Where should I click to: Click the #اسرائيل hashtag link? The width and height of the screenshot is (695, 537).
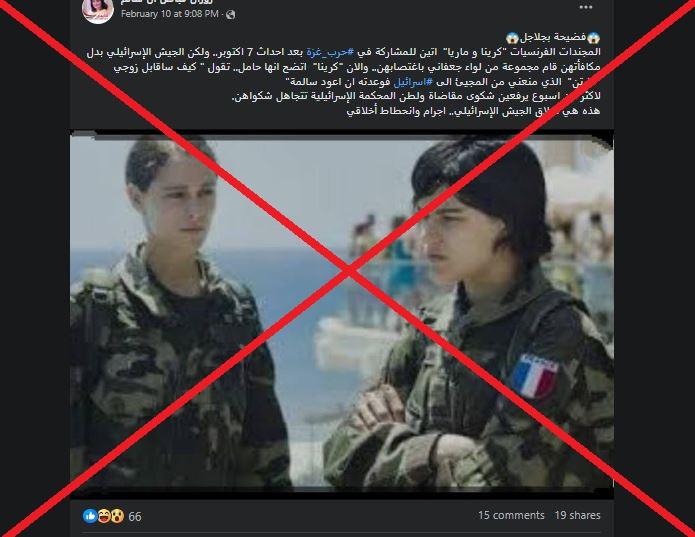pos(413,82)
